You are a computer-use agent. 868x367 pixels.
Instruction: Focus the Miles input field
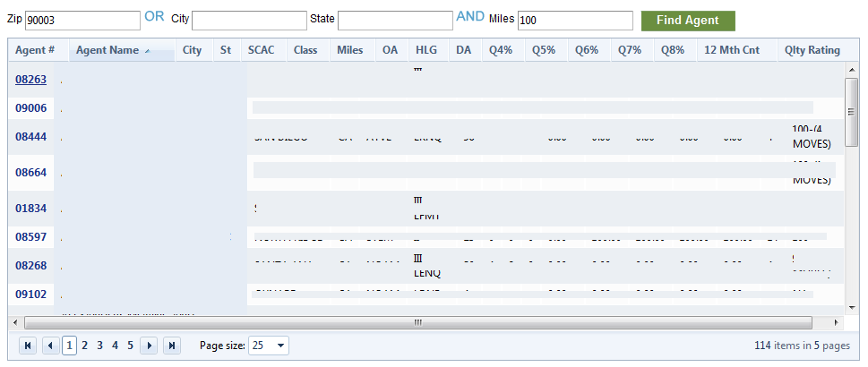coord(575,21)
